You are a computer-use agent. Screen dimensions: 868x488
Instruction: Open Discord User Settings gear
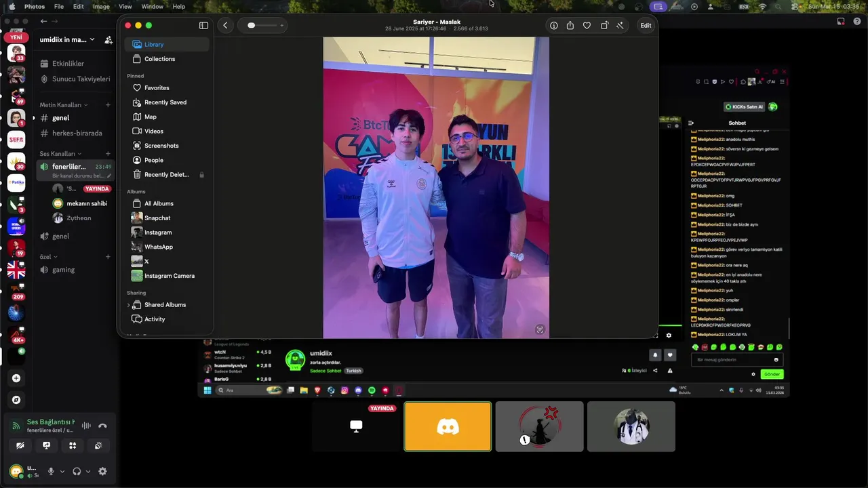click(102, 472)
